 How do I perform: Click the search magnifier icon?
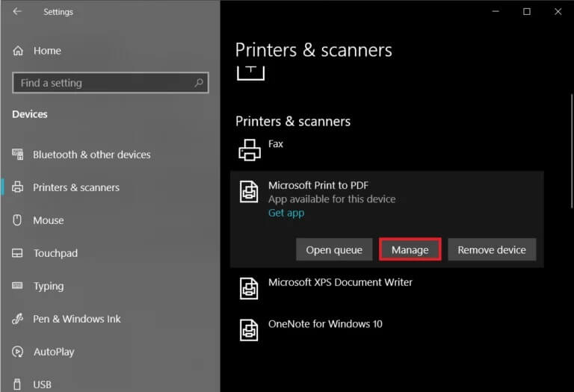[199, 83]
